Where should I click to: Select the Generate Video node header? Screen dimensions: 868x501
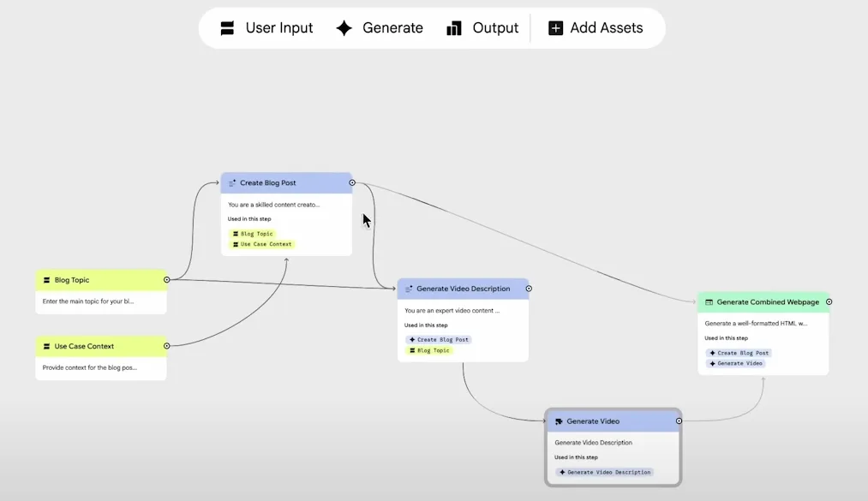click(x=613, y=421)
